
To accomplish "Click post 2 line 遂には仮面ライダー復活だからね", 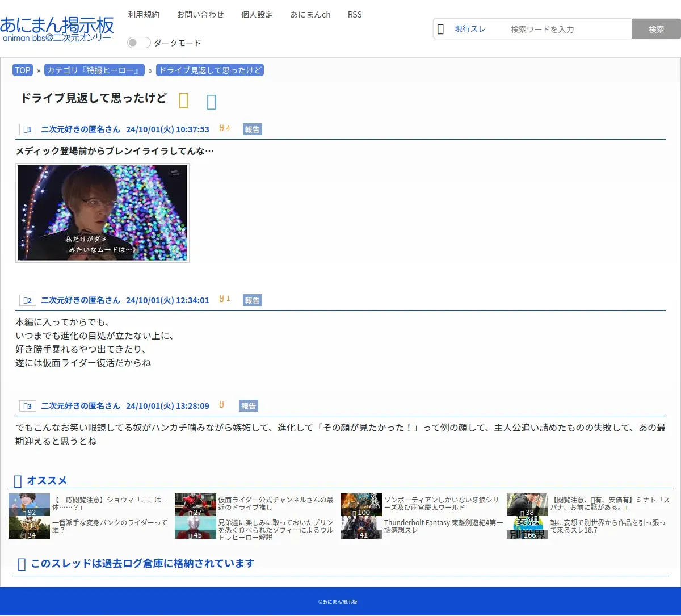I will point(83,363).
